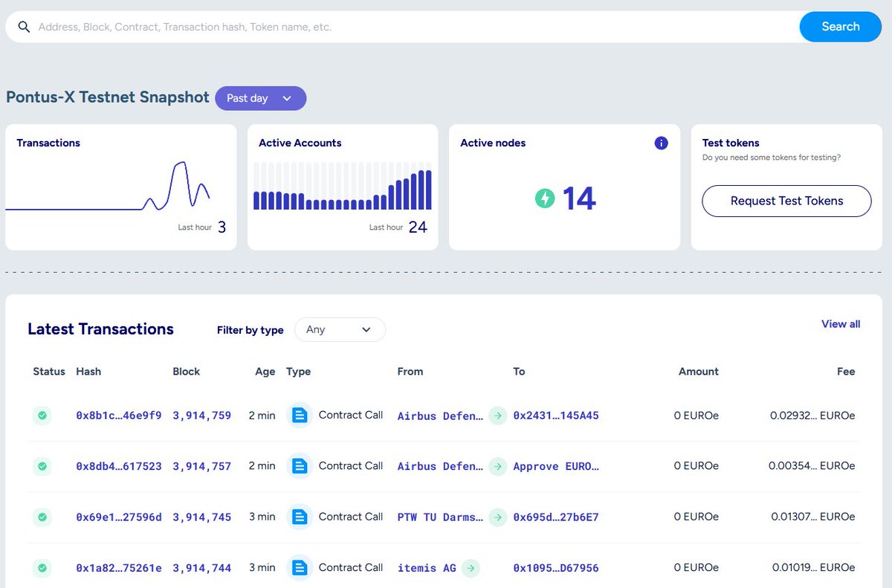Click success status icon for hash 0x69e1…27596d
892x588 pixels.
(42, 517)
